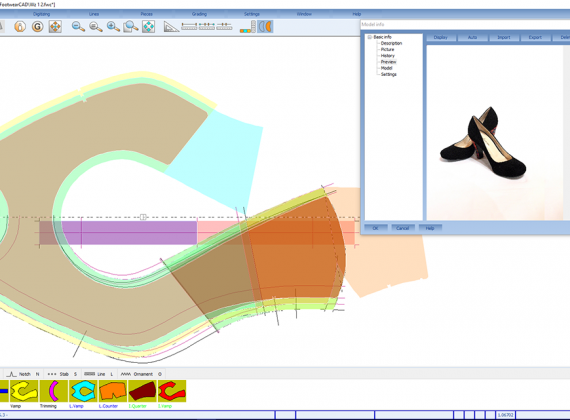The width and height of the screenshot is (570, 420).
Task: Click the orange info icon in toolbar
Action: coord(20,27)
